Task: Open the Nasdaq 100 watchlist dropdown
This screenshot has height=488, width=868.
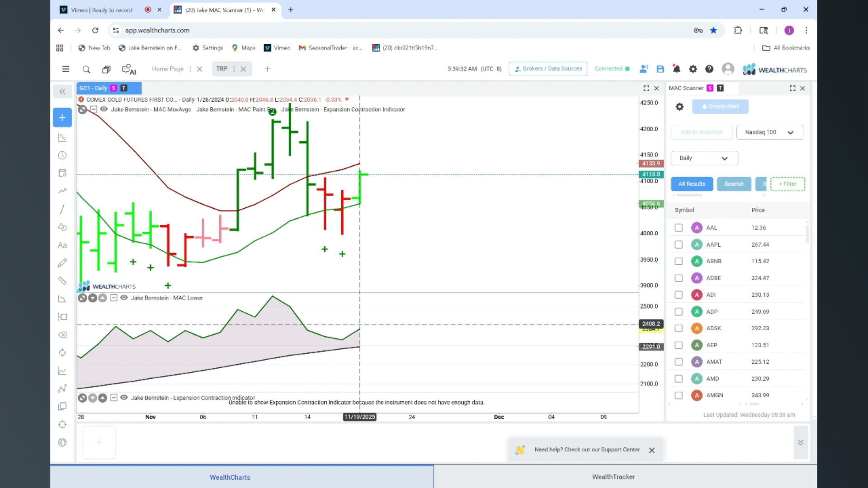Action: [x=769, y=132]
